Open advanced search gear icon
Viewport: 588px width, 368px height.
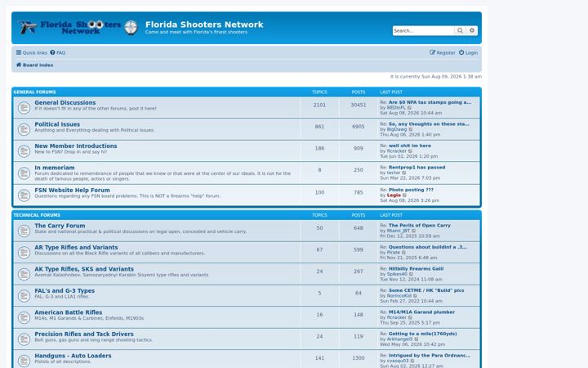472,31
